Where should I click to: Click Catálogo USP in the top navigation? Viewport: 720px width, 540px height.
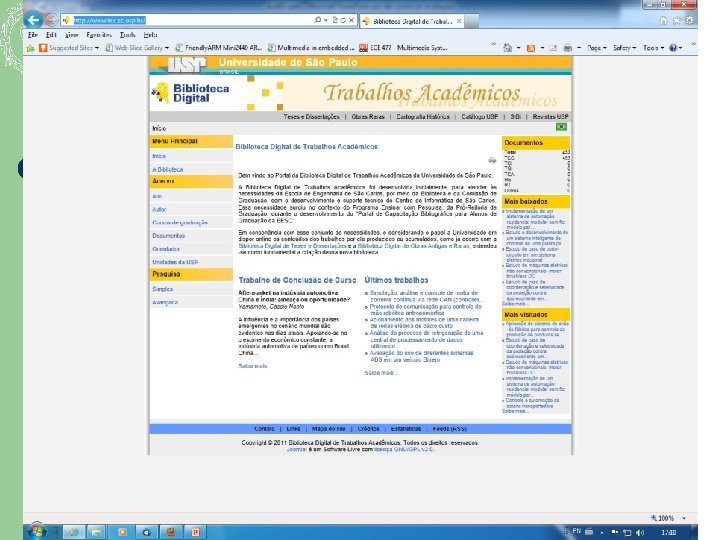coord(479,117)
